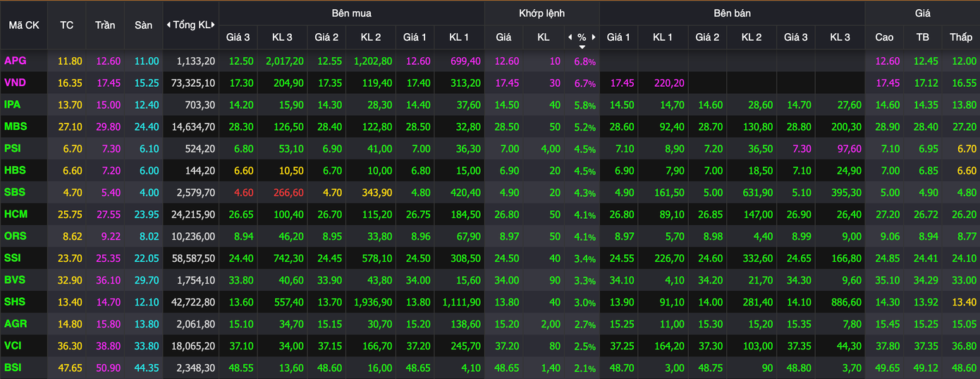
Task: Select the MBS ticker row symbol
Action: [16, 126]
